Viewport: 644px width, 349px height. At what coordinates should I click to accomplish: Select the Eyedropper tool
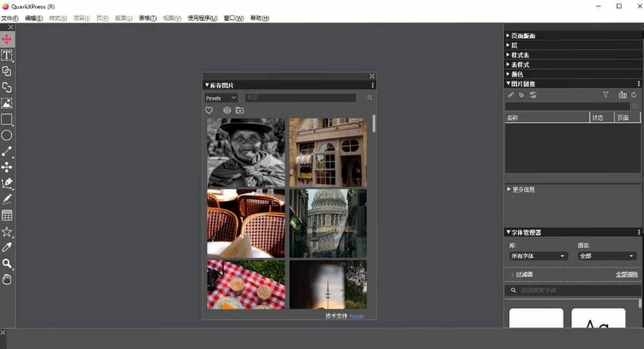pos(7,247)
